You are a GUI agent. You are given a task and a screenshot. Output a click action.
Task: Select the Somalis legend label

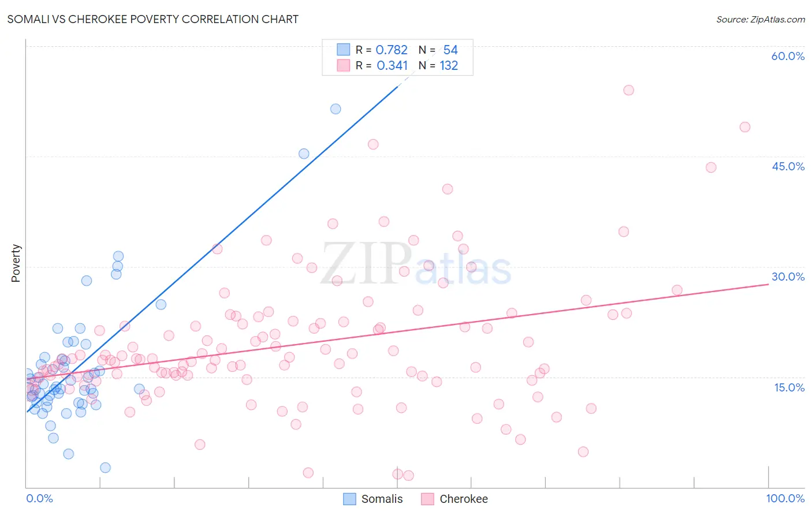[382, 499]
